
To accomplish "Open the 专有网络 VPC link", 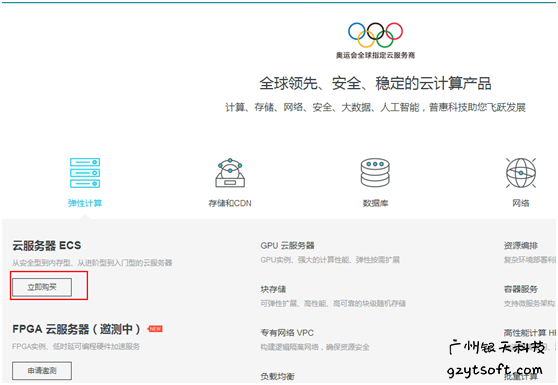I will [x=287, y=333].
